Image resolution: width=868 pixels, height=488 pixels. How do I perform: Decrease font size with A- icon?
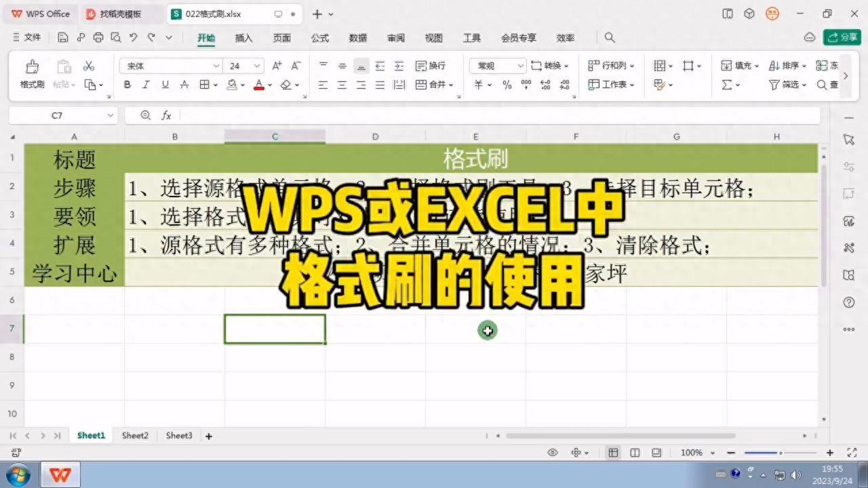296,66
